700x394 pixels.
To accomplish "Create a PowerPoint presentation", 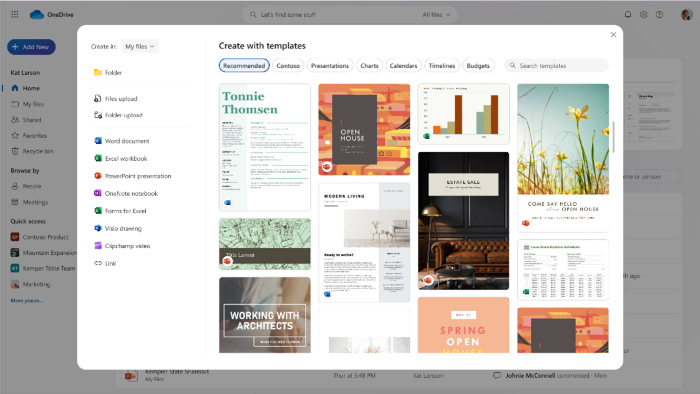I will pos(133,176).
